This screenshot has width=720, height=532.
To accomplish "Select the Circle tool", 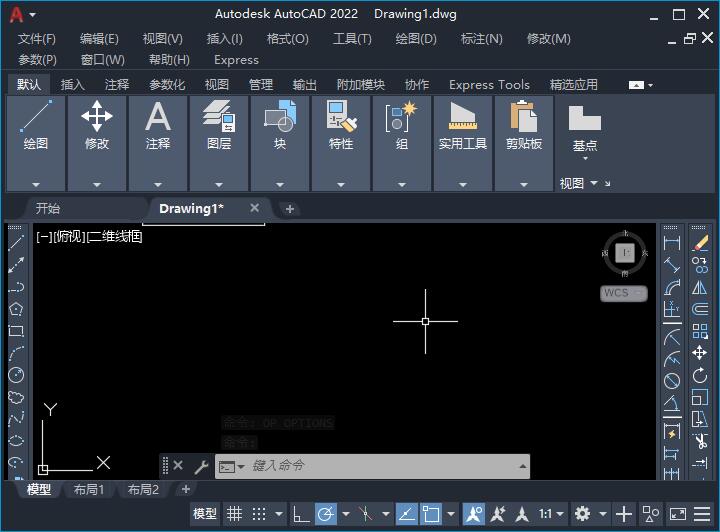I will [16, 375].
